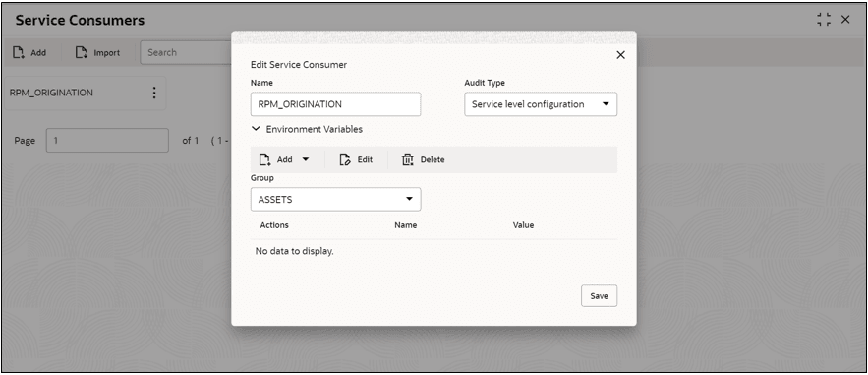Screen dimensions: 868x375
Task: Click the 'No data to display.' message
Action: (294, 252)
